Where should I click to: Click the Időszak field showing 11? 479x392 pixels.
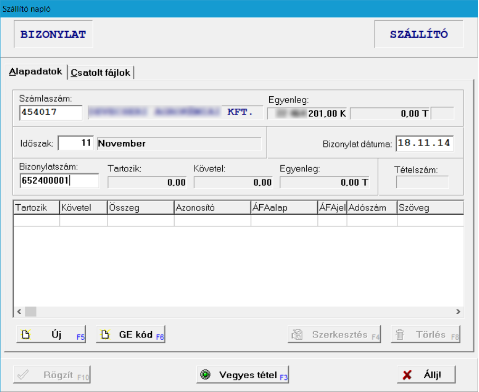pyautogui.click(x=76, y=143)
